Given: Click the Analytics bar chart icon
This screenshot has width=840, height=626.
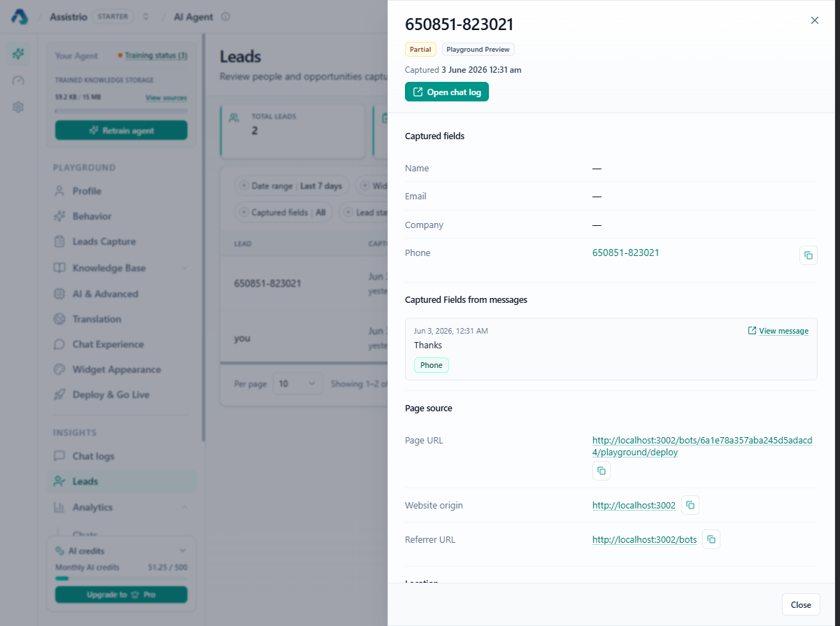Looking at the screenshot, I should 59,507.
